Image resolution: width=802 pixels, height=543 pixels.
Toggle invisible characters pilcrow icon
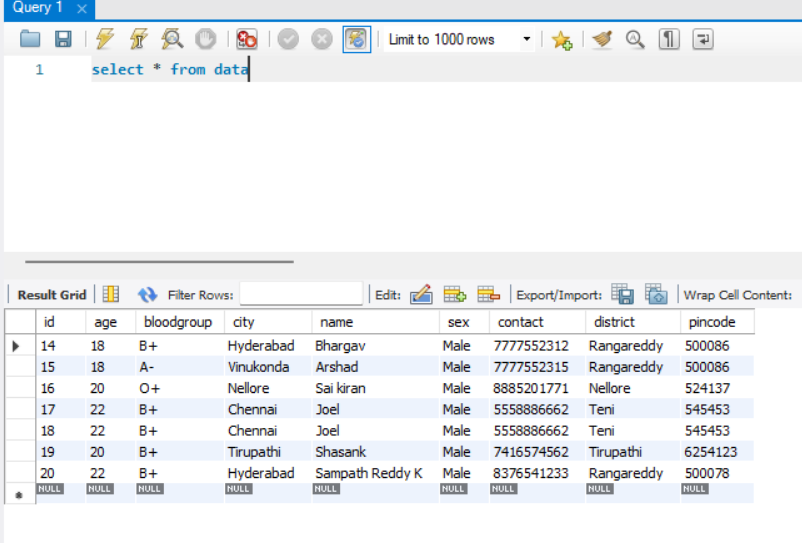[x=669, y=39]
